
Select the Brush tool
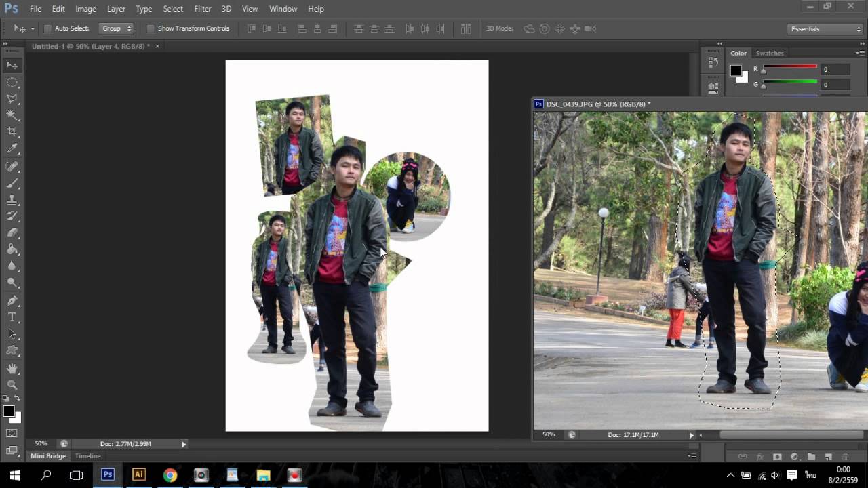[x=12, y=184]
